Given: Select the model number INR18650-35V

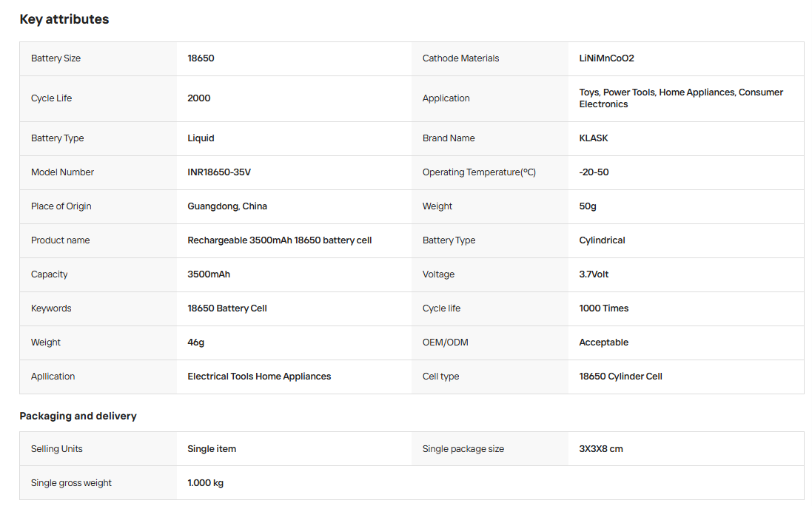Looking at the screenshot, I should coord(219,172).
